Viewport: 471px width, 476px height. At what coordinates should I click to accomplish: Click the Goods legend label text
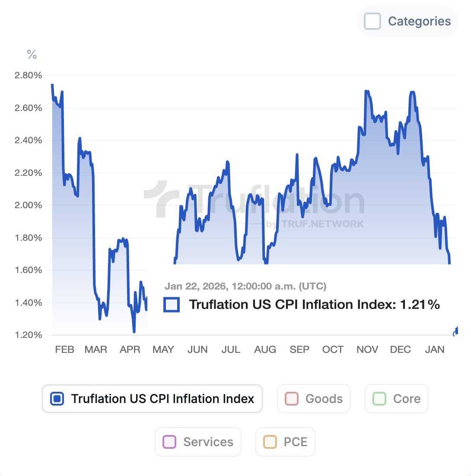click(324, 399)
